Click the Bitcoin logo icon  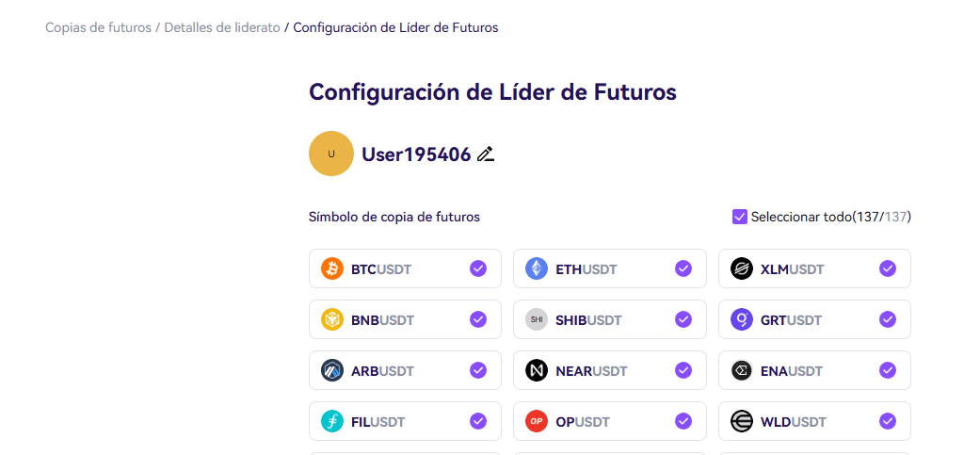(332, 268)
